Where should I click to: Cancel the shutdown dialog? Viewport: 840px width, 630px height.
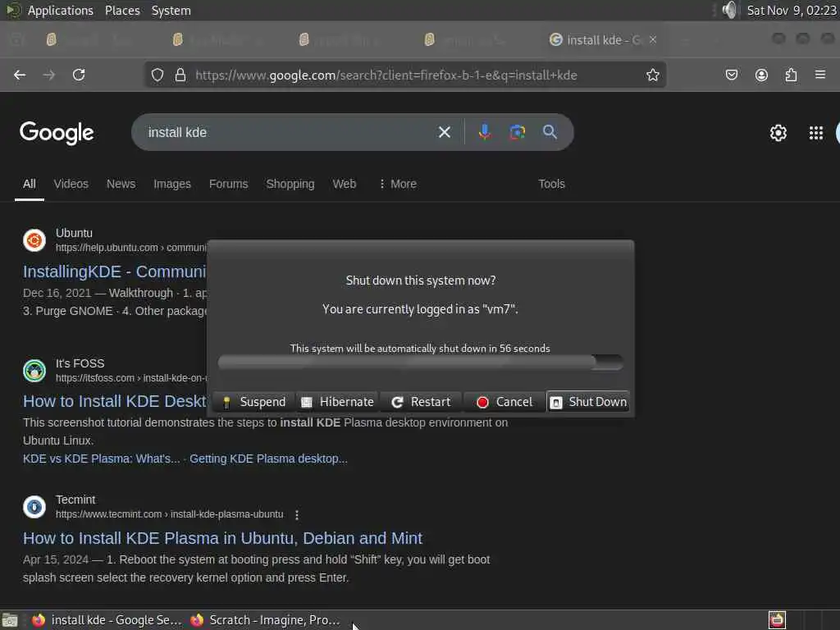point(504,402)
